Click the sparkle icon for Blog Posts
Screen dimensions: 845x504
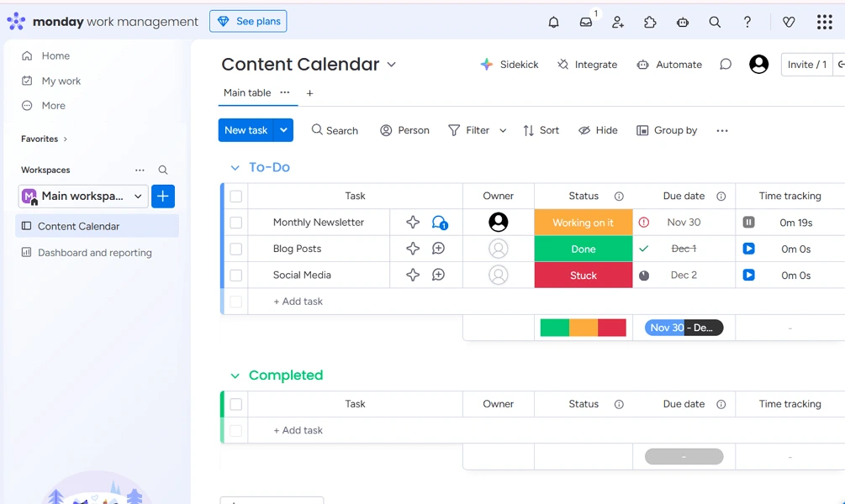(413, 249)
